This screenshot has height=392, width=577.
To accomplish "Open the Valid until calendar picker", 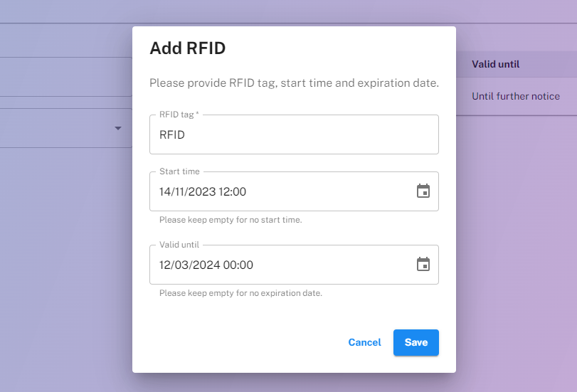I will pyautogui.click(x=423, y=265).
